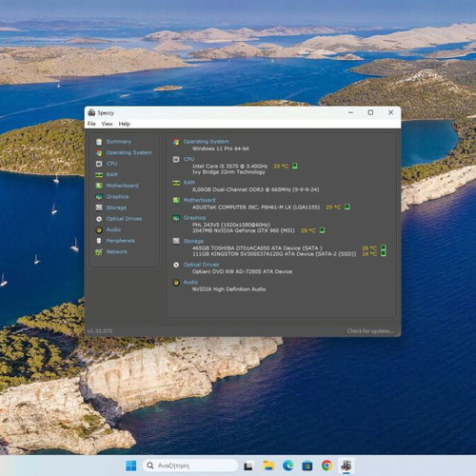
Task: Select the Audio sidebar icon
Action: tap(99, 229)
